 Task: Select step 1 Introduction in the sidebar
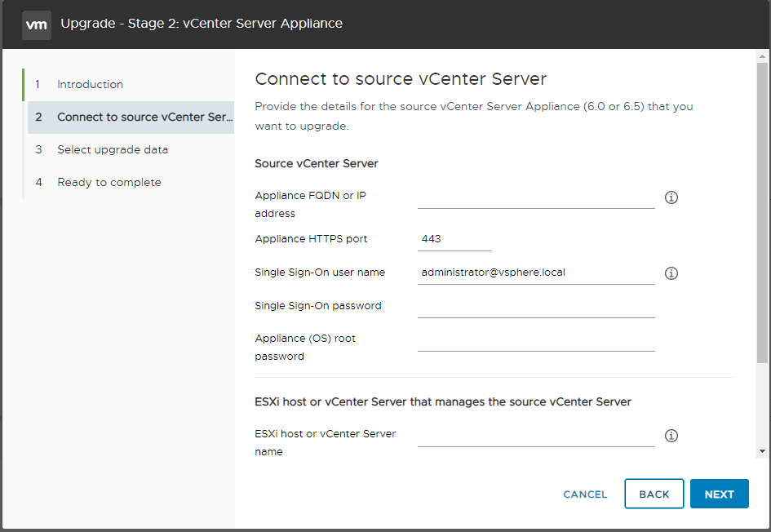pos(90,84)
